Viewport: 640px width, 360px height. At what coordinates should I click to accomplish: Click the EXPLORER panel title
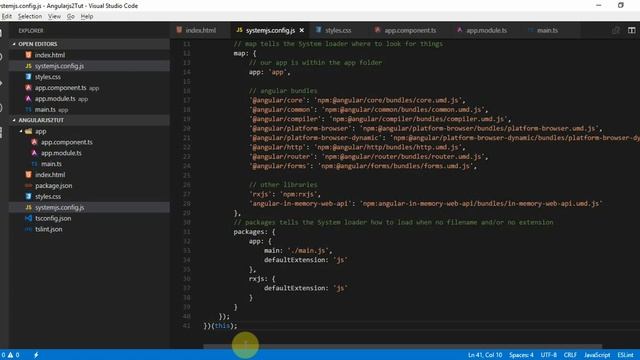pyautogui.click(x=31, y=31)
